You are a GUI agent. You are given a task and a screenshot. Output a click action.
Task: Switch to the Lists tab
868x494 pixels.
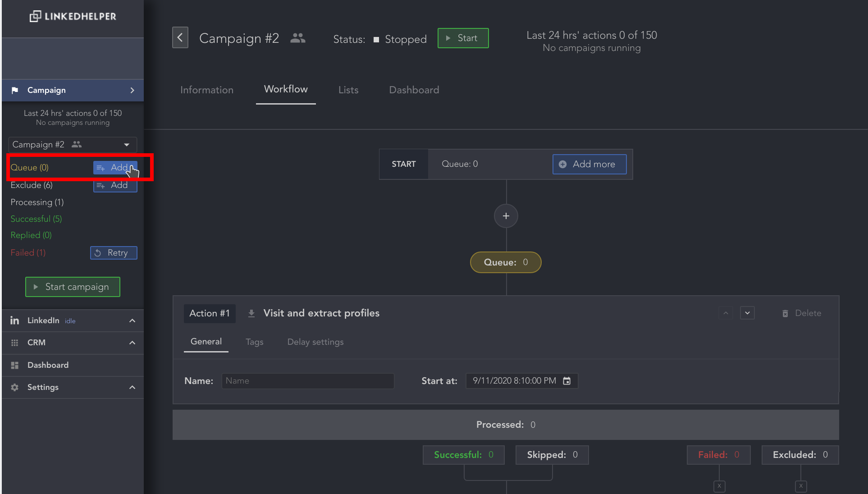pyautogui.click(x=348, y=90)
